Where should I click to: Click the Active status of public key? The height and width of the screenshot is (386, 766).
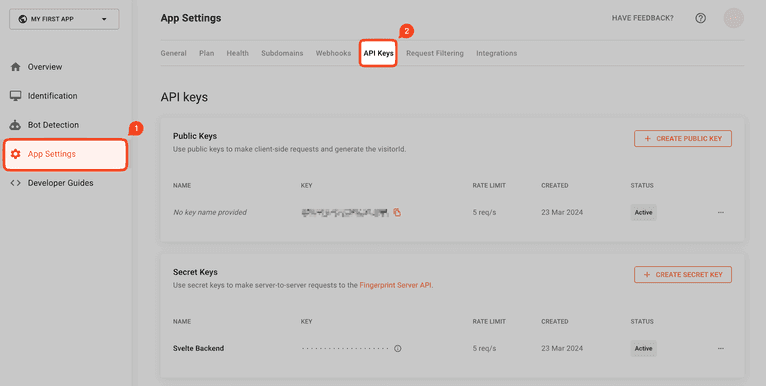point(643,213)
